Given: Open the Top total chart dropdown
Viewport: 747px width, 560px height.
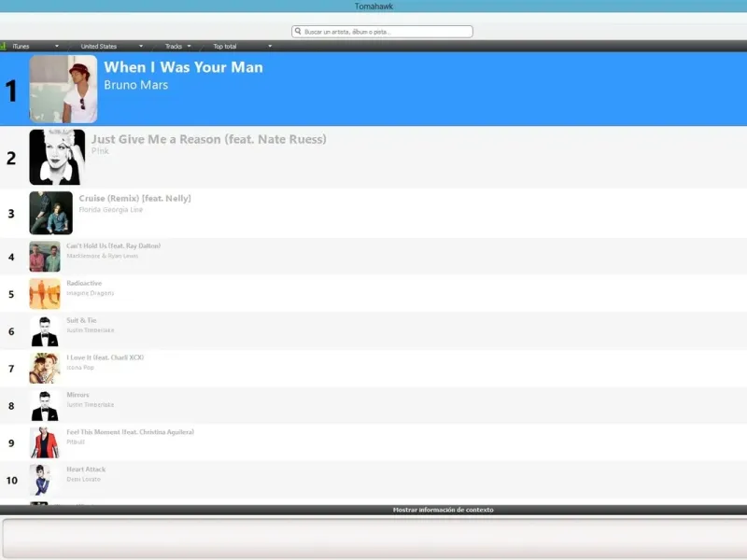Looking at the screenshot, I should (242, 46).
